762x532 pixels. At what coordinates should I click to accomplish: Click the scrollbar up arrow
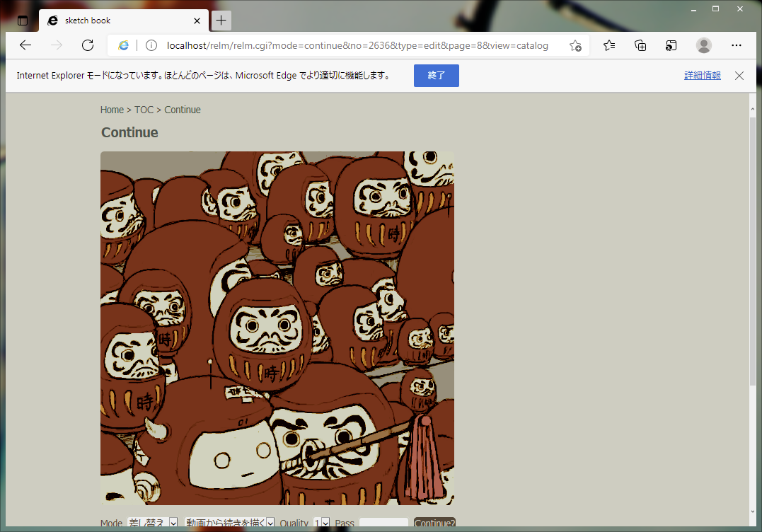[752, 109]
